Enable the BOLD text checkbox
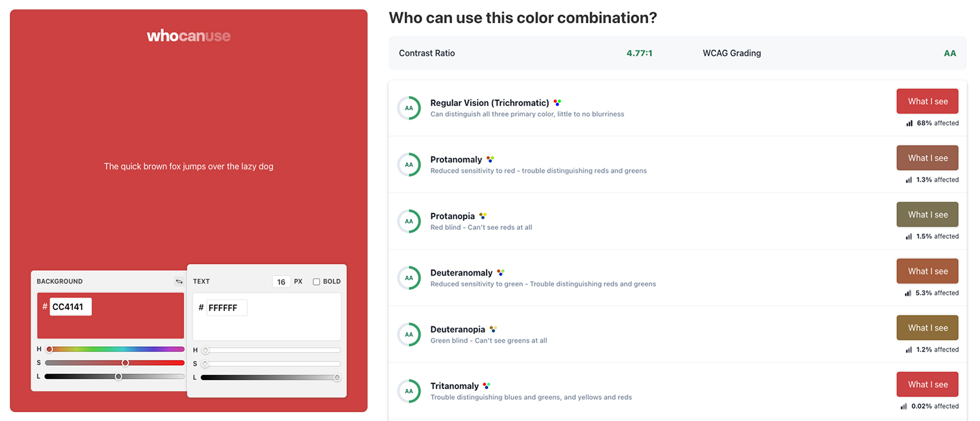This screenshot has width=980, height=421. [x=316, y=282]
